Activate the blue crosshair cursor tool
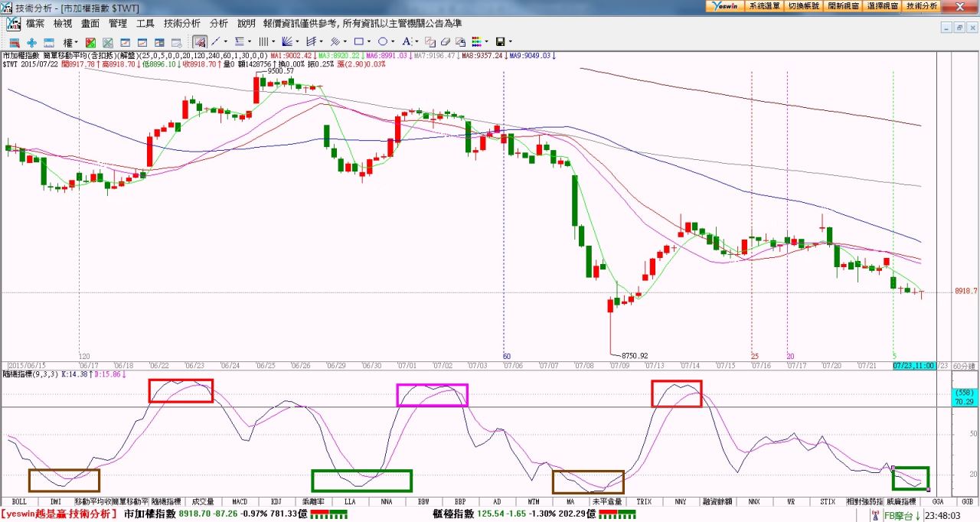 point(31,42)
